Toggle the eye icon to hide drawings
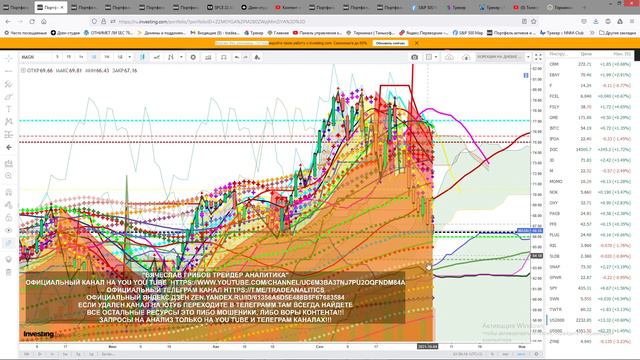This screenshot has width=640, height=360. click(x=9, y=230)
